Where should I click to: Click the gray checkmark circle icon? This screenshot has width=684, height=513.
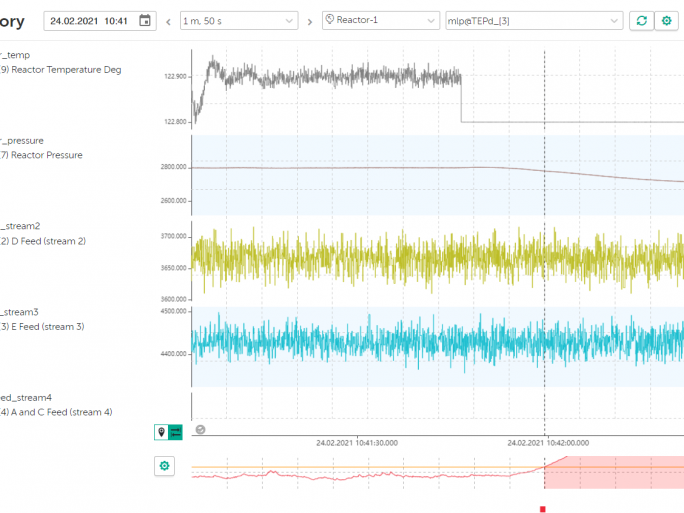click(200, 430)
